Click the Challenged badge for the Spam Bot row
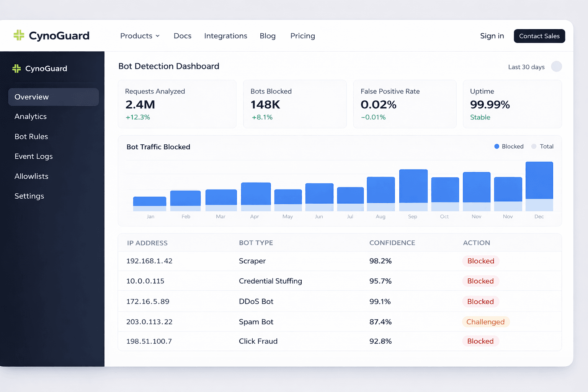Image resolution: width=588 pixels, height=392 pixels. click(485, 322)
